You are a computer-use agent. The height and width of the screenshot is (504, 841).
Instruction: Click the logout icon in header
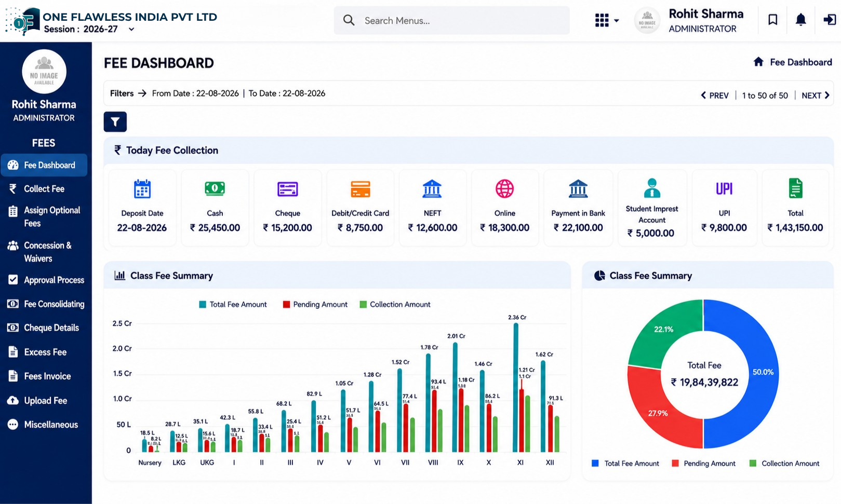pos(830,20)
